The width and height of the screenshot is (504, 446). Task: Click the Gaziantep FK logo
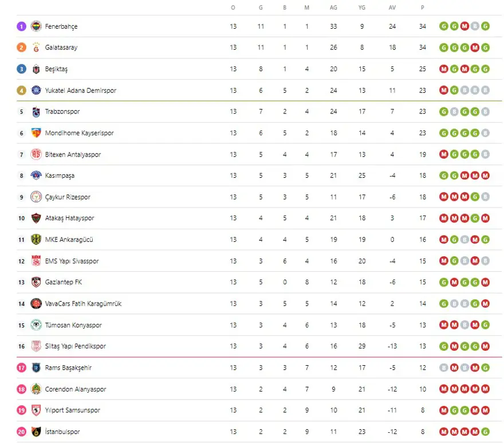(36, 282)
